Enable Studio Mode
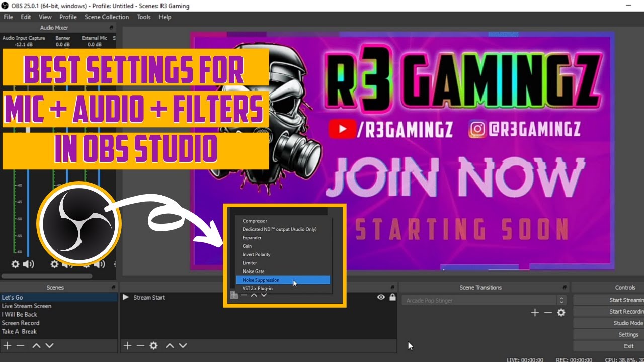644x362 pixels. coord(609,323)
